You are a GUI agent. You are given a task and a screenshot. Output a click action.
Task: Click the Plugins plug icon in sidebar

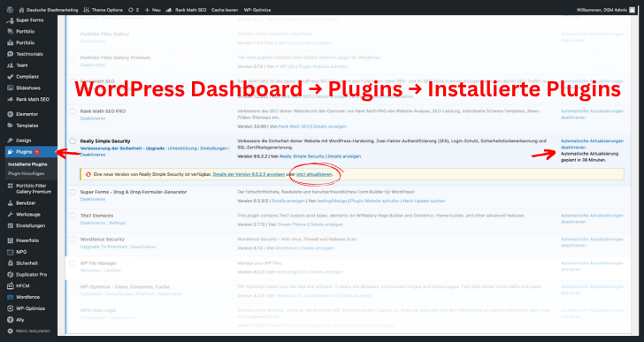10,152
